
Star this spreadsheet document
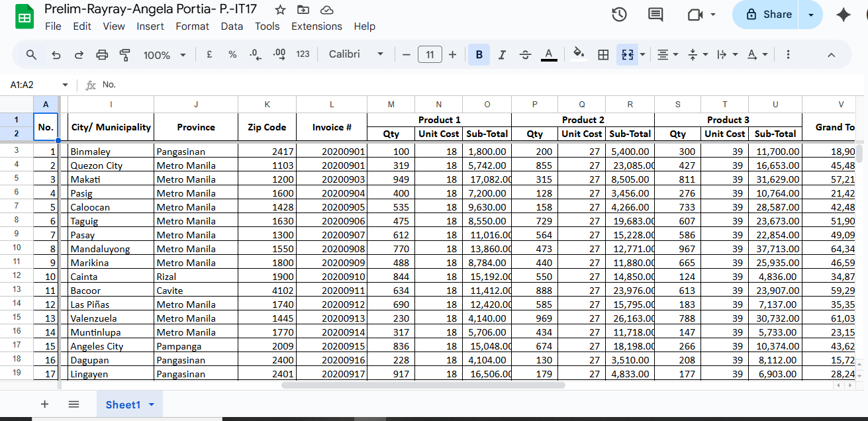pos(281,10)
